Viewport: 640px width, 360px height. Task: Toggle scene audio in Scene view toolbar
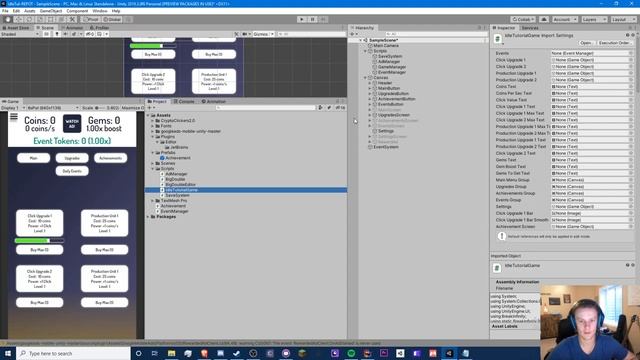coord(65,34)
